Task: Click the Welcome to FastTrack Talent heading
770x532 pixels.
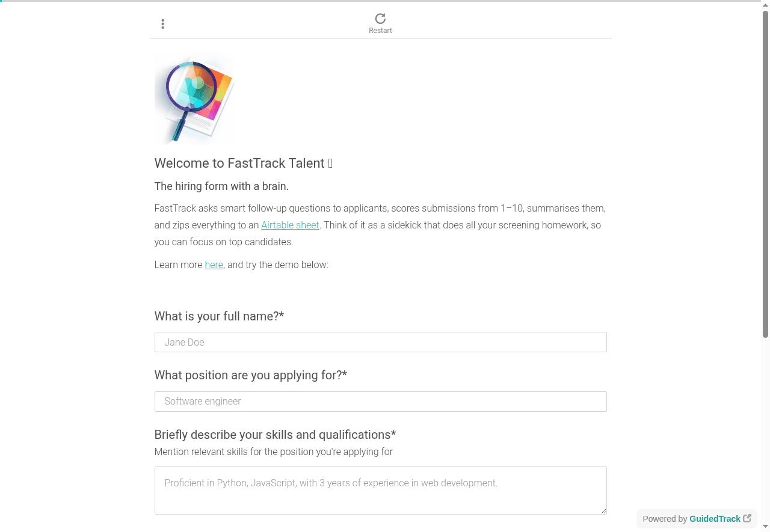Action: (x=239, y=164)
